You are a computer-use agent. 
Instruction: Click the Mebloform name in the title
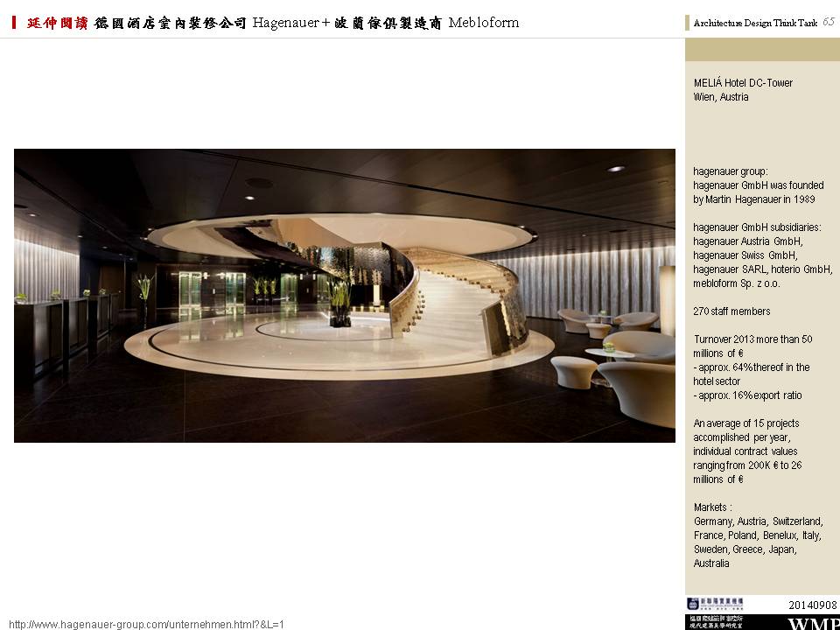click(483, 23)
